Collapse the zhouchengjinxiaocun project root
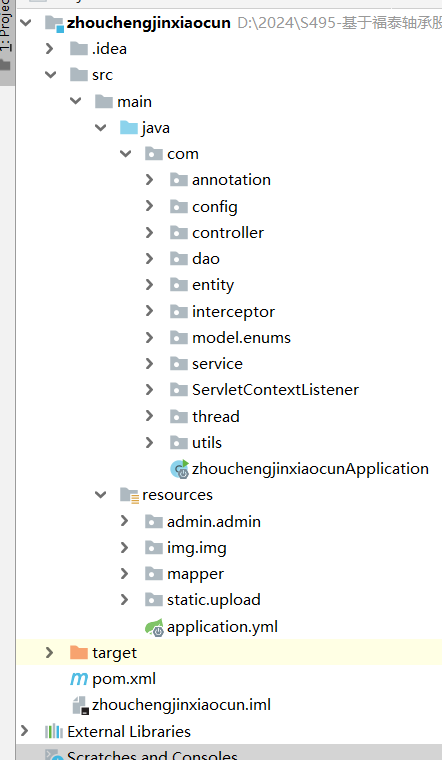The width and height of the screenshot is (442, 760). [26, 22]
